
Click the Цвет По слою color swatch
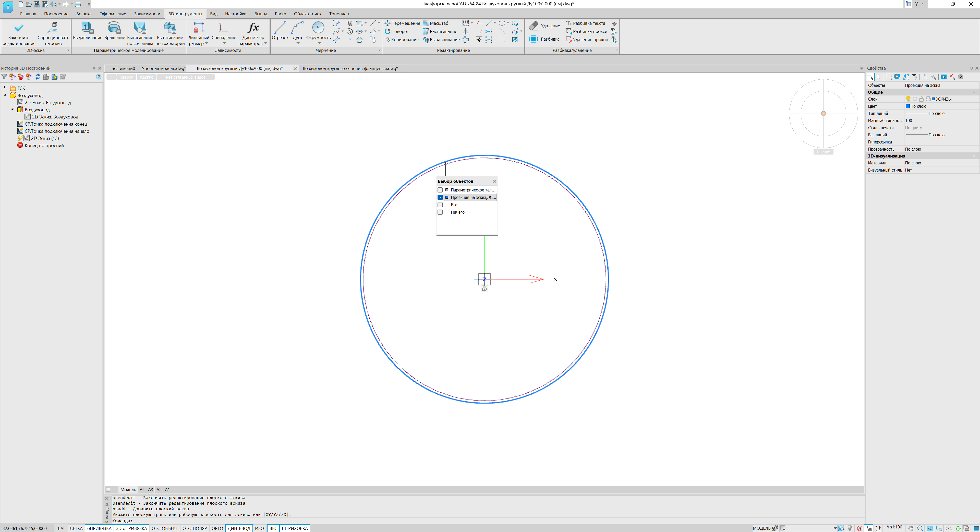tap(907, 106)
